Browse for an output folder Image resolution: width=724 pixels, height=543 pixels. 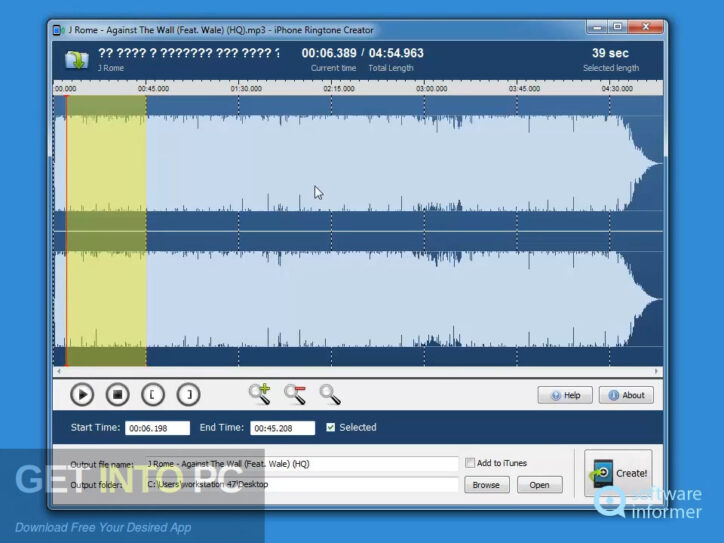(487, 485)
